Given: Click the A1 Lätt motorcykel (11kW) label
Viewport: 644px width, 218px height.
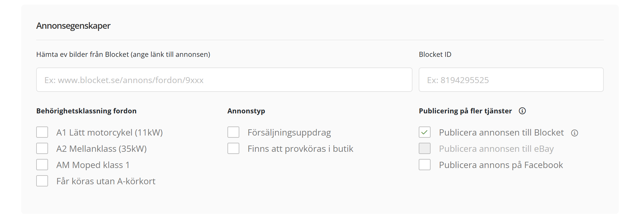Looking at the screenshot, I should pyautogui.click(x=110, y=132).
